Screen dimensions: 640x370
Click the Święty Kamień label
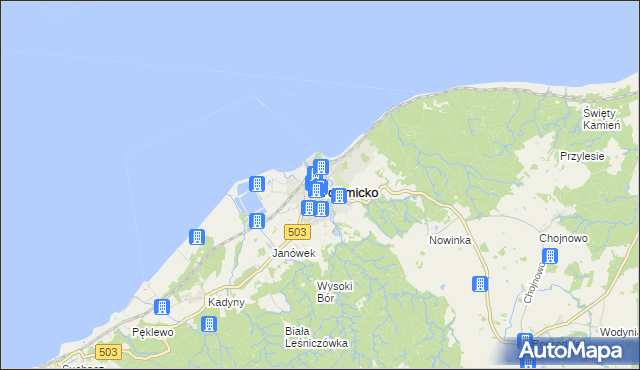pos(602,119)
